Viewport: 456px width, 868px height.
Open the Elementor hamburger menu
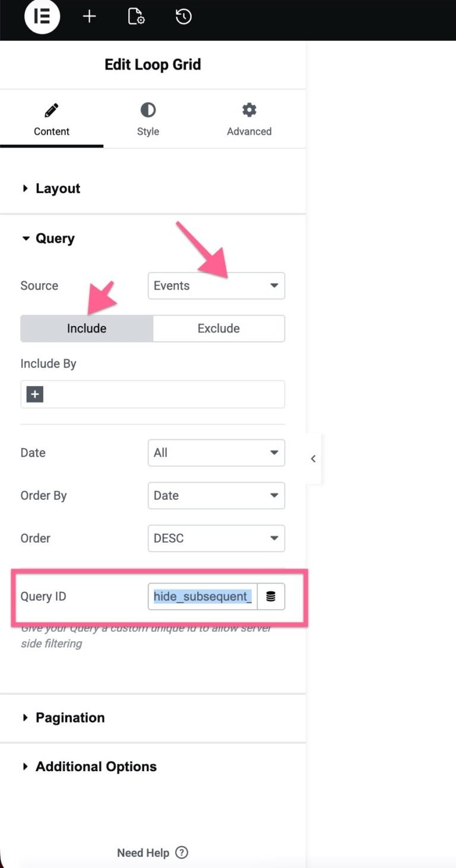pyautogui.click(x=42, y=17)
